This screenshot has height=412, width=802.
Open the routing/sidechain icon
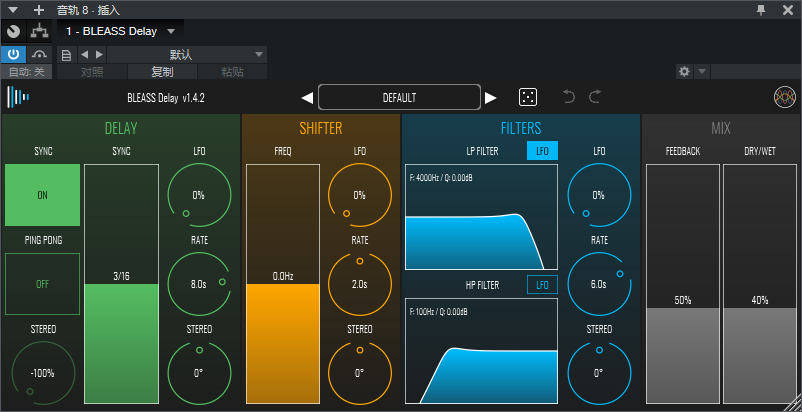pos(39,32)
